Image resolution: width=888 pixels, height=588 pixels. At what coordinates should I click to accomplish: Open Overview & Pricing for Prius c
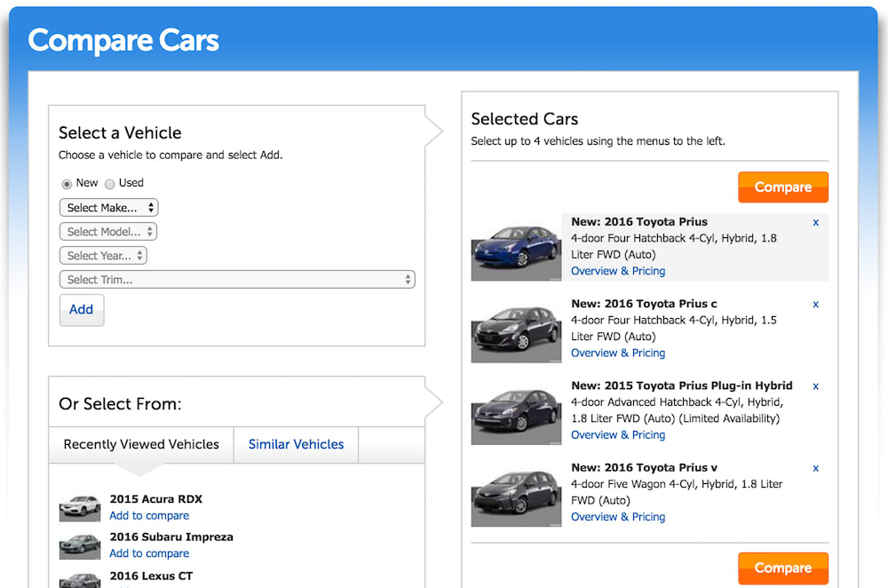618,353
